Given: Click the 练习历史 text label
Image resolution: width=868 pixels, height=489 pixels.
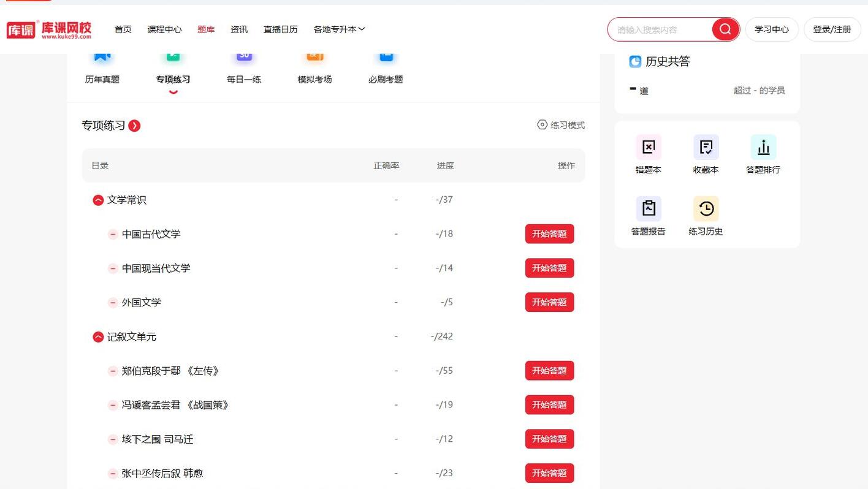Looking at the screenshot, I should 706,232.
